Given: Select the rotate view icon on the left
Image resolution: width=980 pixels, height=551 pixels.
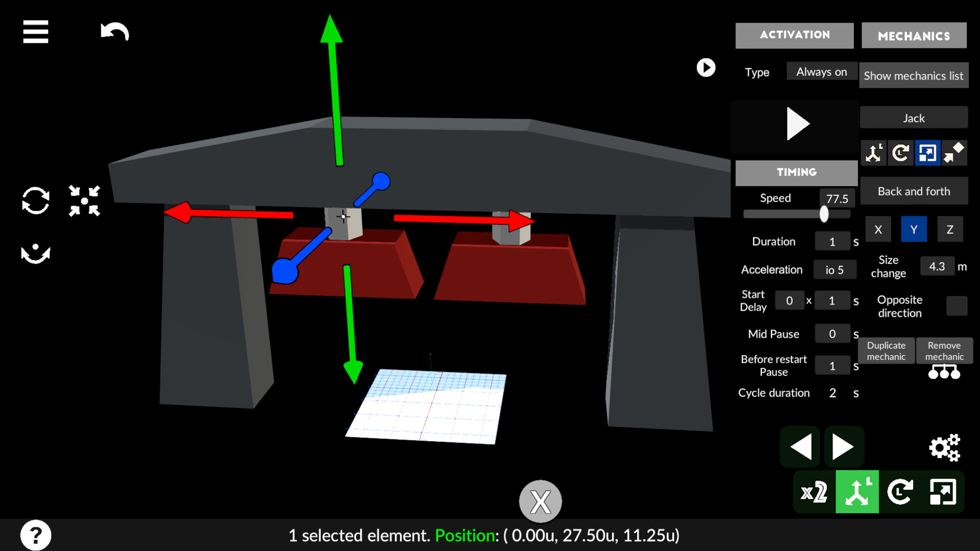Looking at the screenshot, I should tap(36, 202).
